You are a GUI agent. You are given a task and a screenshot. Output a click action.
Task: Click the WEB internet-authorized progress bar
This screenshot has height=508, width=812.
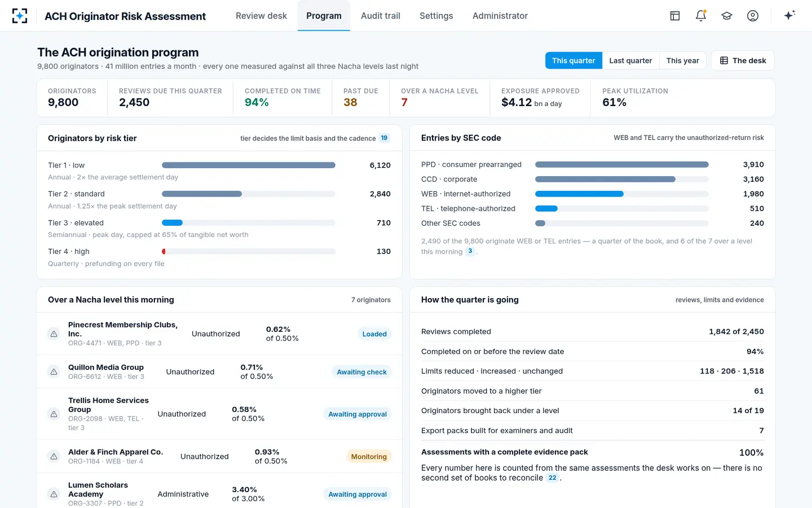point(622,194)
